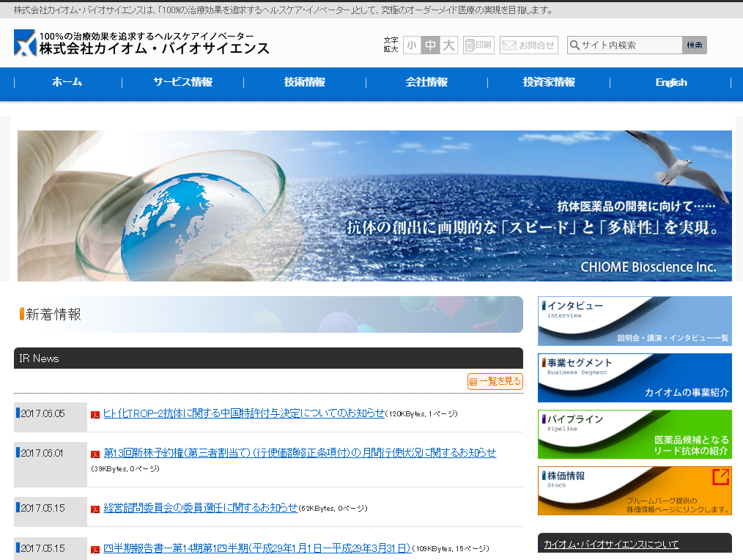Open the 四半期報告書 第14期第1四半期 link
Viewport: 743px width, 560px height.
[x=257, y=548]
